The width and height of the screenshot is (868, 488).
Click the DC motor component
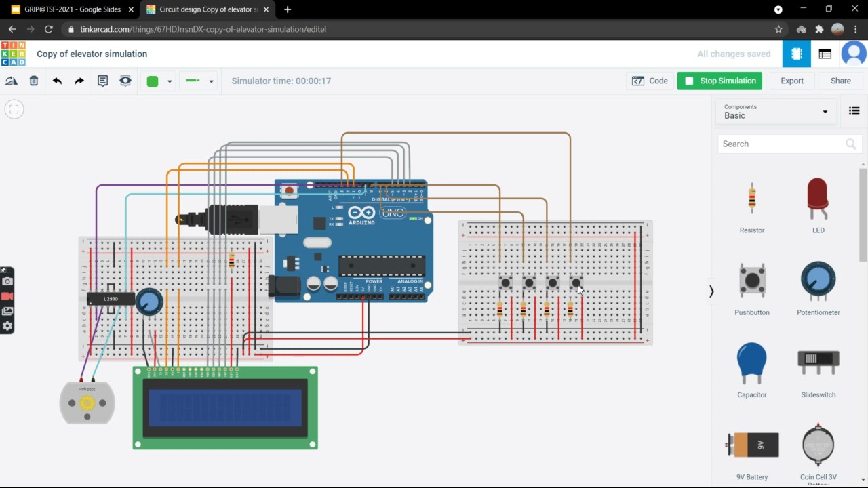[87, 403]
